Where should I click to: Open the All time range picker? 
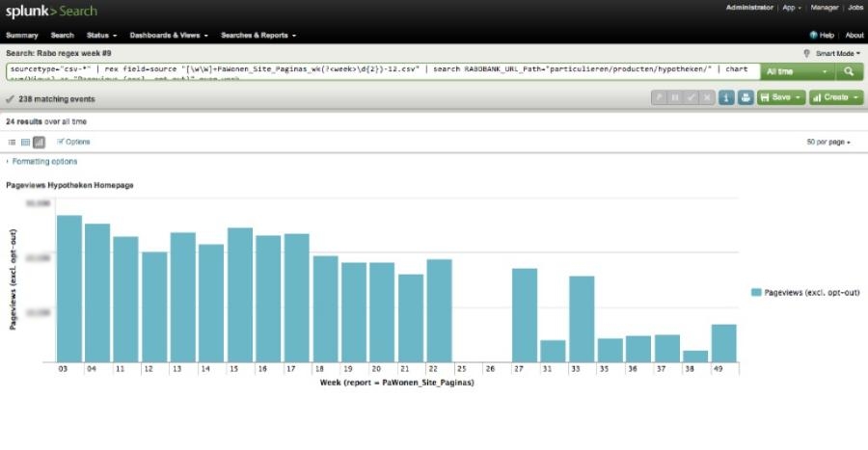(x=798, y=72)
